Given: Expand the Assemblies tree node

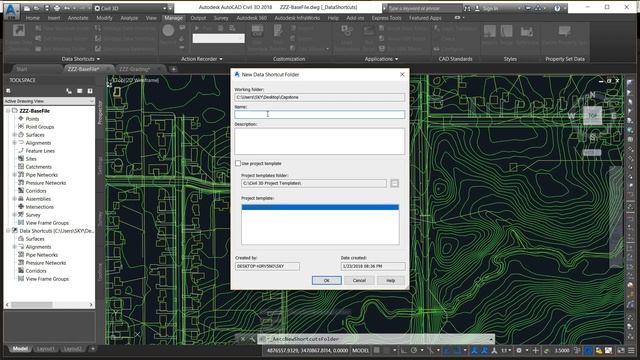Looking at the screenshot, I should coord(14,199).
